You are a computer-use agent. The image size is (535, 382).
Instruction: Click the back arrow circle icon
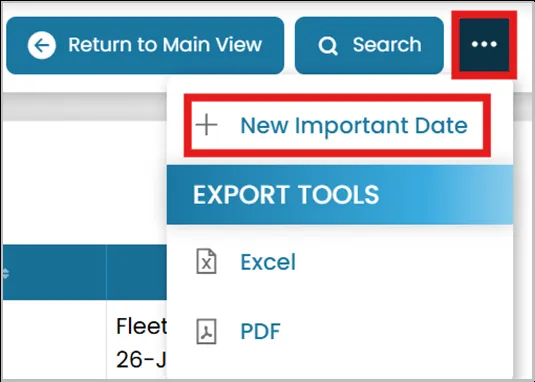pos(42,45)
